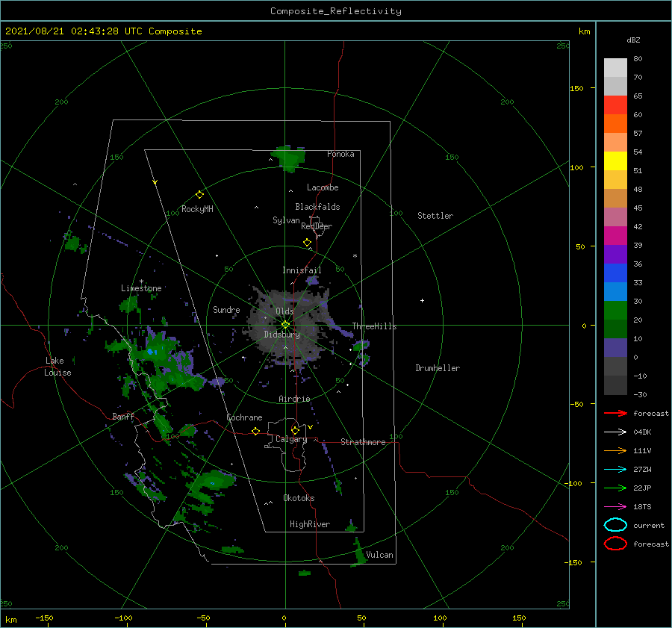The image size is (672, 628).
Task: Click the white 04DK arrow icon
Action: coord(615,432)
